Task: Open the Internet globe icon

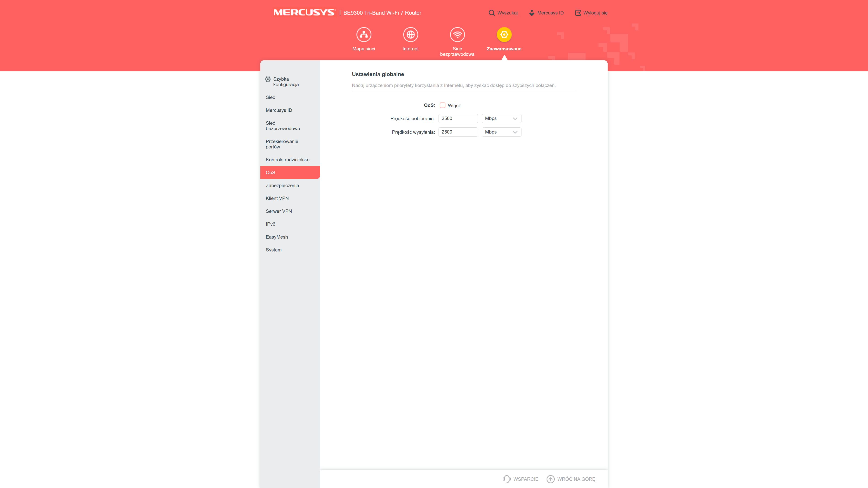Action: pyautogui.click(x=410, y=34)
